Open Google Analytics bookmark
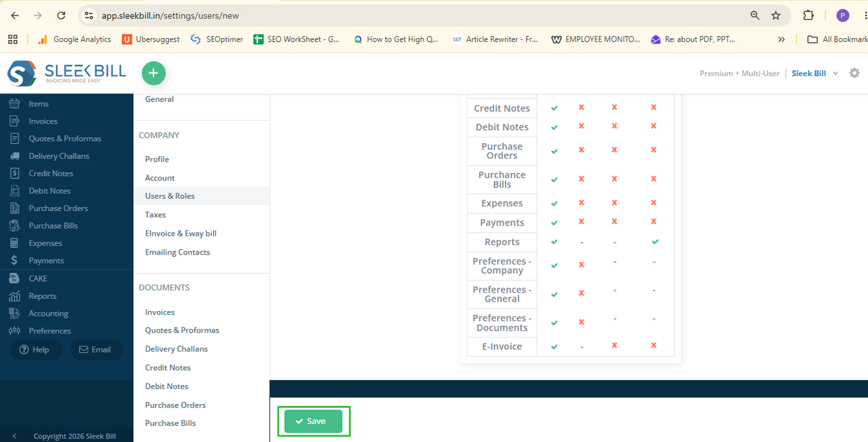 click(74, 39)
